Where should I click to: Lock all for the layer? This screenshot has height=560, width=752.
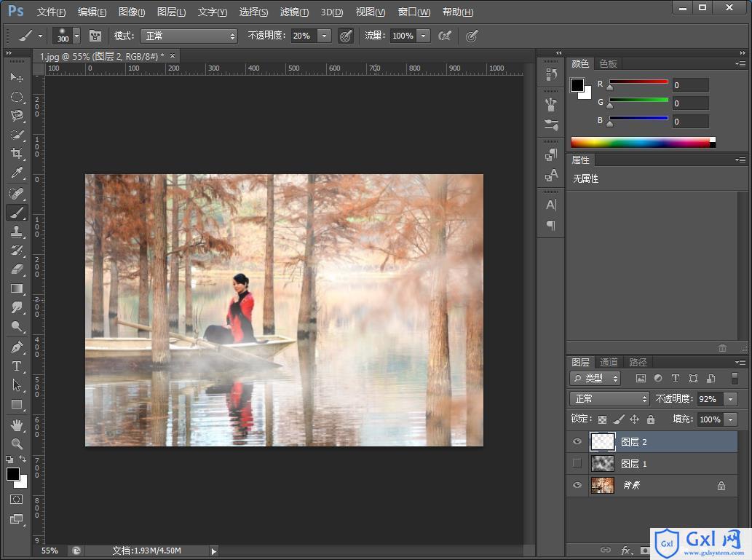click(650, 419)
